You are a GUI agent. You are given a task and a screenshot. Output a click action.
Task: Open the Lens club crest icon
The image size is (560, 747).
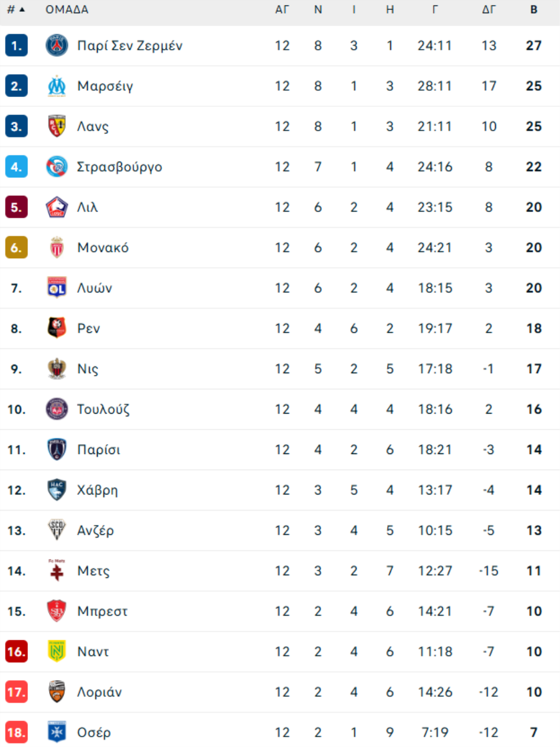(57, 126)
